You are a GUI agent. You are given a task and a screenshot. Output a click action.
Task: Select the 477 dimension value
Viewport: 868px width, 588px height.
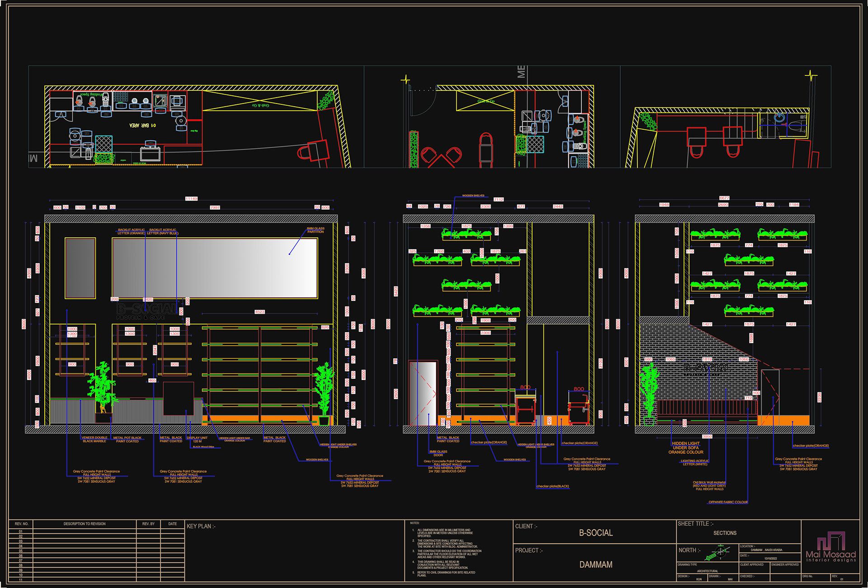click(521, 207)
